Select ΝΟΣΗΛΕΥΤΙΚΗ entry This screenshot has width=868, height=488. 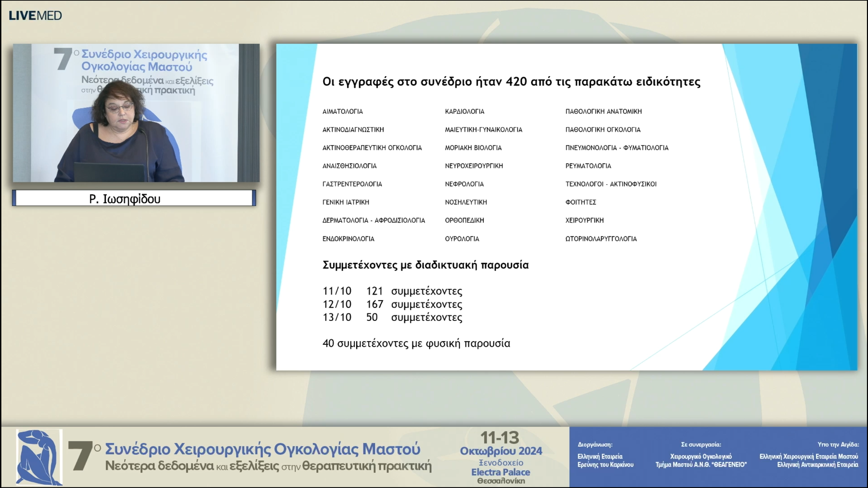466,202
